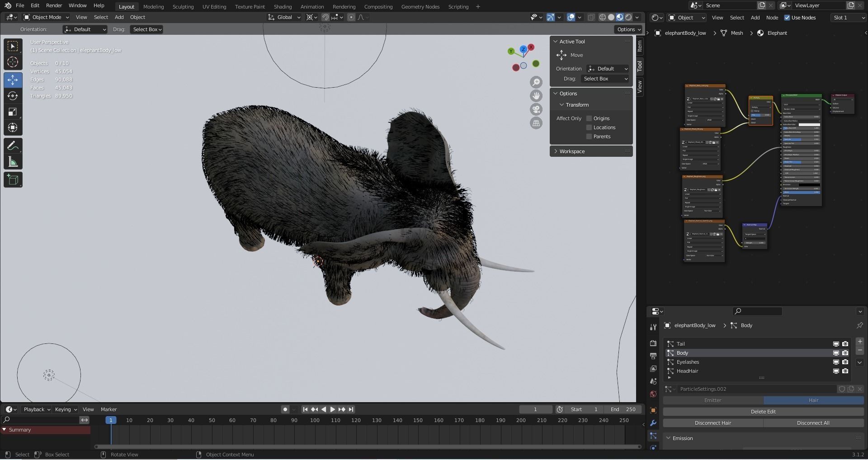
Task: Play the animation in the timeline
Action: tap(333, 409)
